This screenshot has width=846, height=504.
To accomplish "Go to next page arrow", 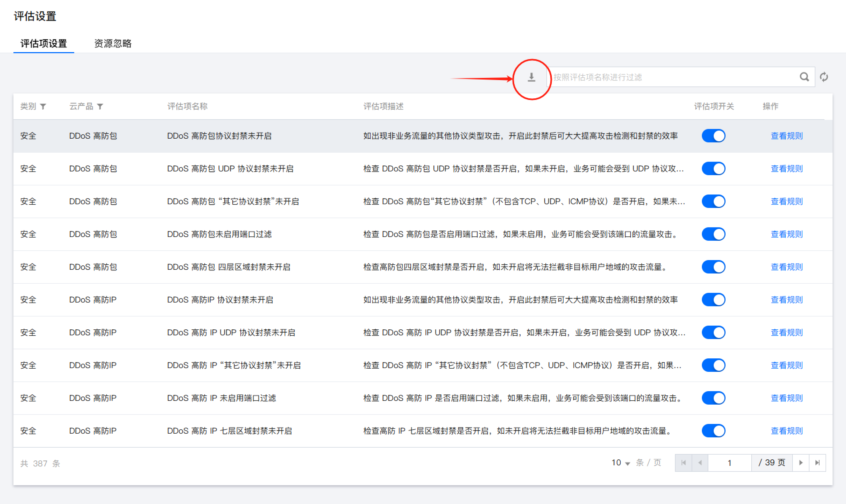I will pos(801,463).
